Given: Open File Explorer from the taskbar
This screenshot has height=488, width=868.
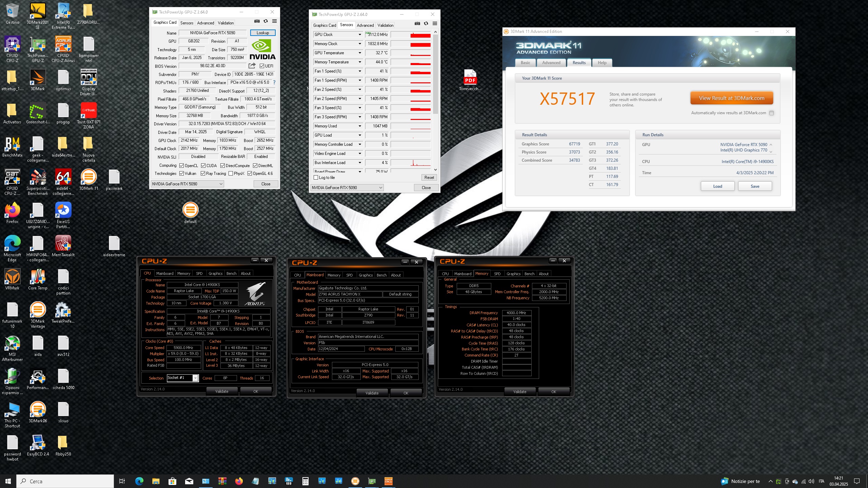Looking at the screenshot, I should 156,481.
